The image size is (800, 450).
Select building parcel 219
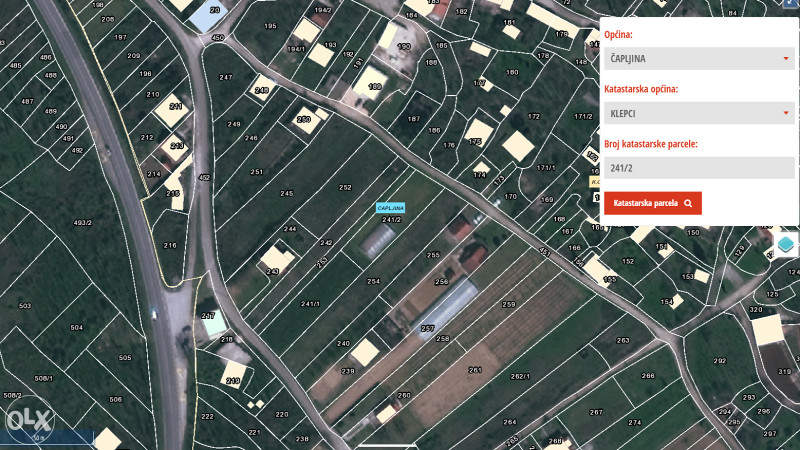click(x=233, y=381)
